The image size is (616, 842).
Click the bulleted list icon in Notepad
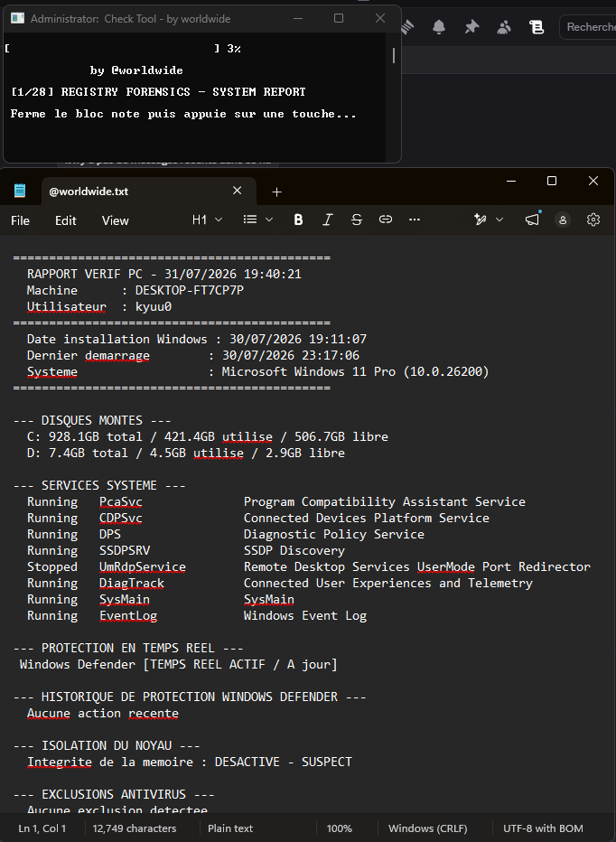click(x=249, y=220)
